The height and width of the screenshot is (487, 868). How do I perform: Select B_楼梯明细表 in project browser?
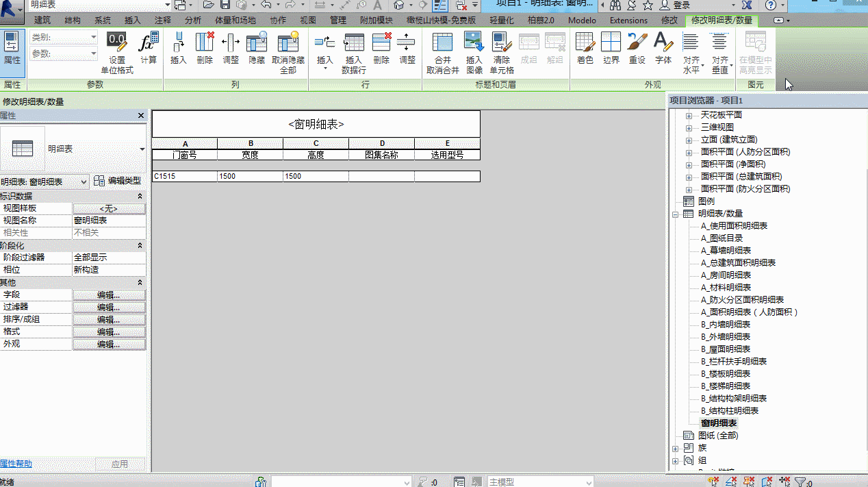(x=726, y=386)
